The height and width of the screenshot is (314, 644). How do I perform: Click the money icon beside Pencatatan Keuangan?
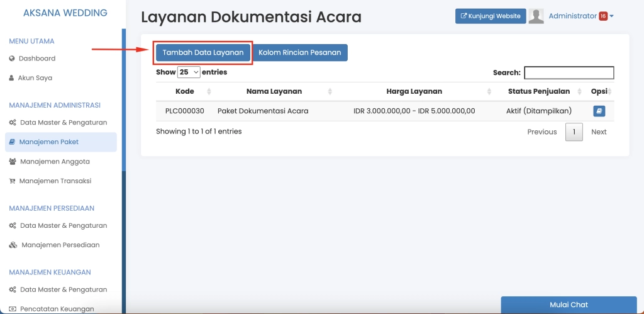(13, 309)
